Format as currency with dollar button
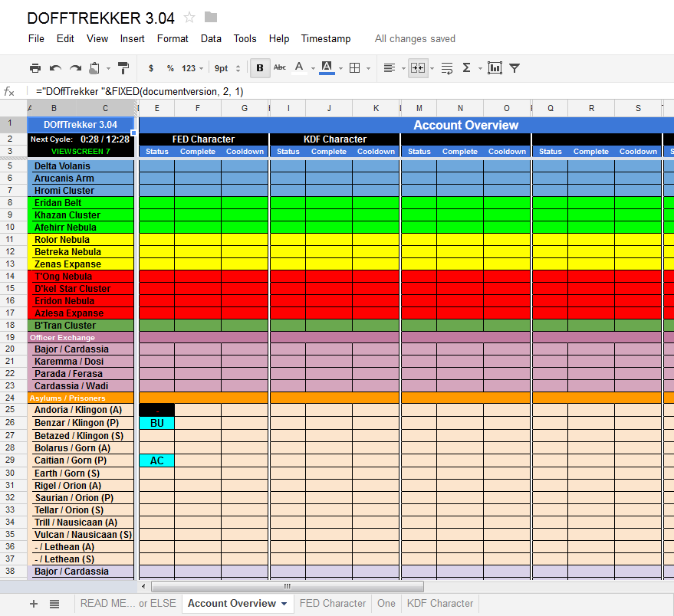Image resolution: width=674 pixels, height=616 pixels. click(x=151, y=68)
